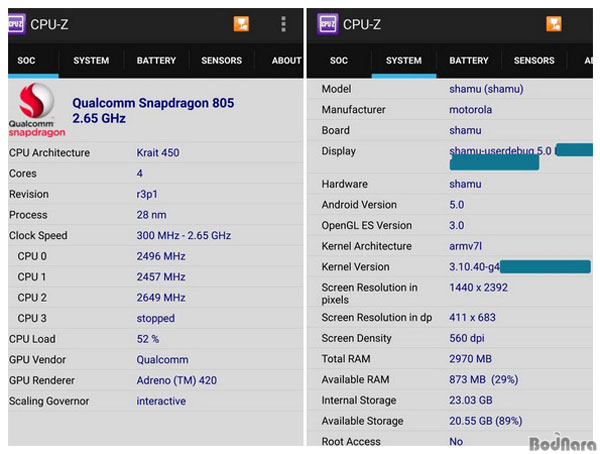Open the three-dot overflow menu
Image resolution: width=600 pixels, height=454 pixels.
pos(284,24)
